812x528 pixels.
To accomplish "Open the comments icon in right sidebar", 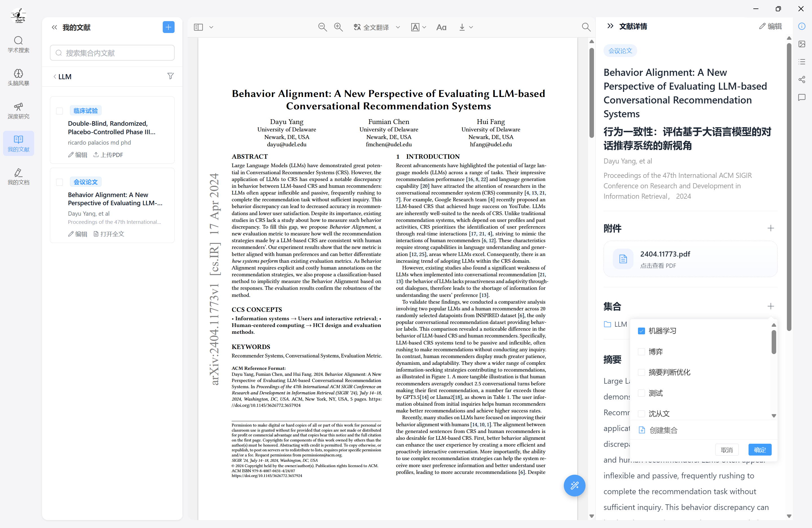I will click(802, 98).
